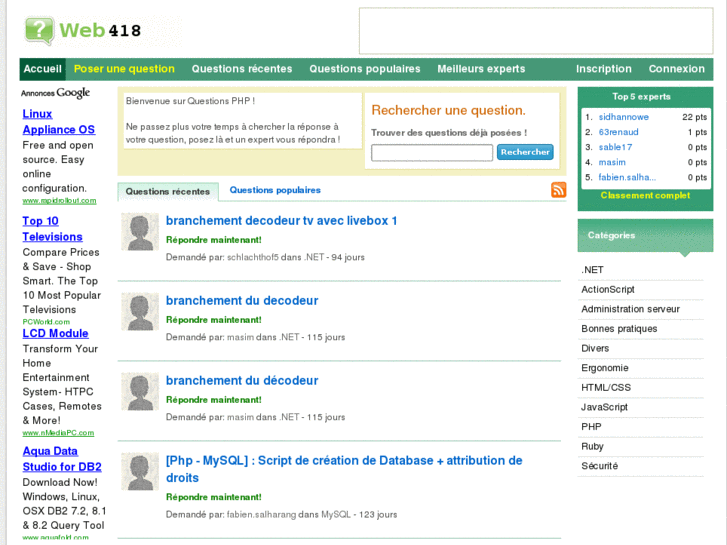Open 'Linux Appliance OS' advertisement link
The image size is (727, 545).
pos(58,122)
